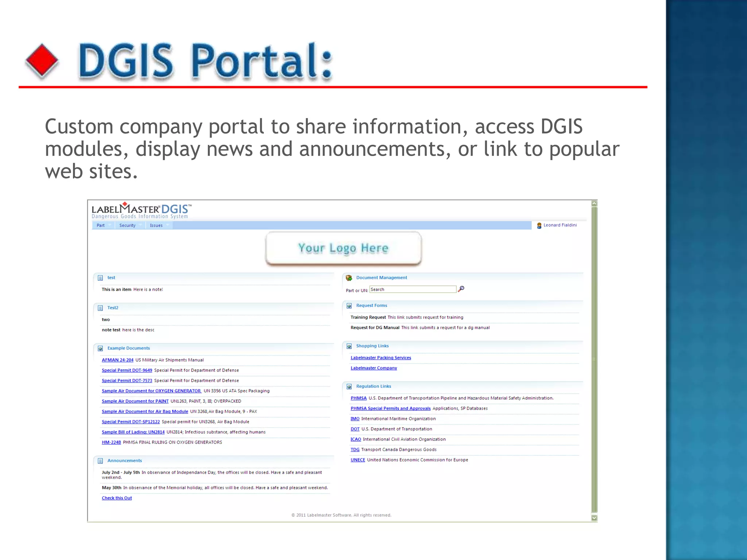Expand the Part menu dropdown arrow
The width and height of the screenshot is (747, 560).
(x=109, y=225)
